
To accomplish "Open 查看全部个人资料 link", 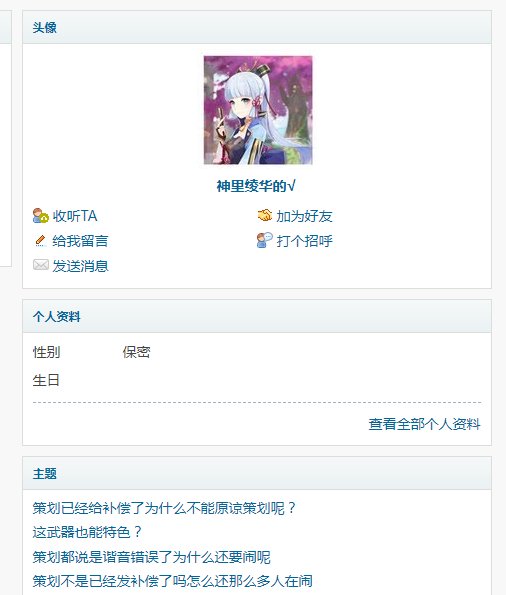I will pyautogui.click(x=424, y=424).
